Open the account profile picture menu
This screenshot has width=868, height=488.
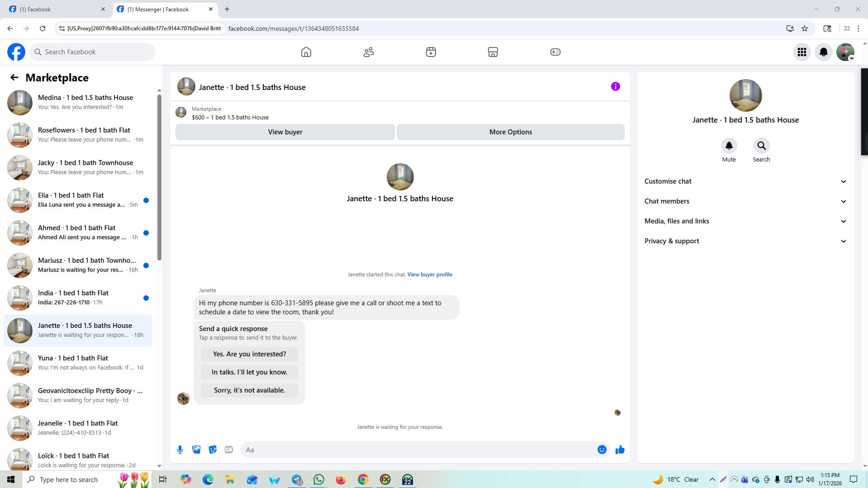coord(845,52)
